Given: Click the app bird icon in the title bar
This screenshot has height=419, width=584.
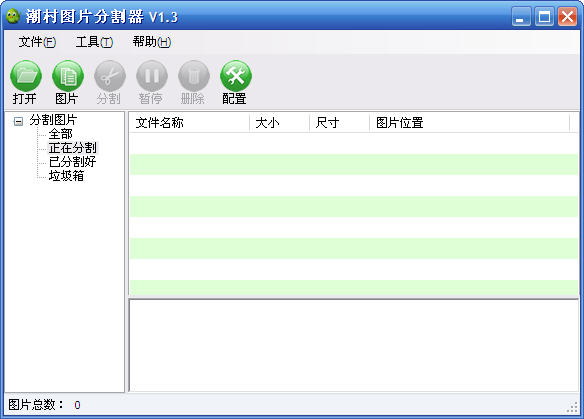Looking at the screenshot, I should pyautogui.click(x=13, y=16).
